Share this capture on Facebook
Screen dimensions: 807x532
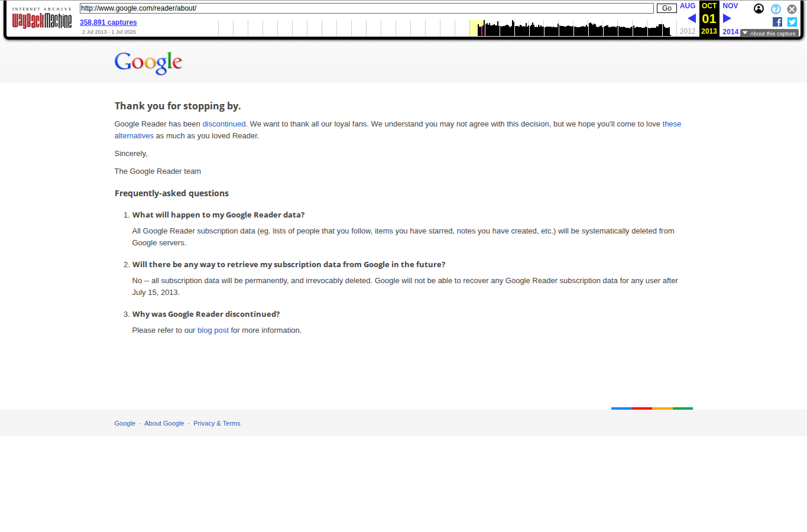pyautogui.click(x=777, y=22)
